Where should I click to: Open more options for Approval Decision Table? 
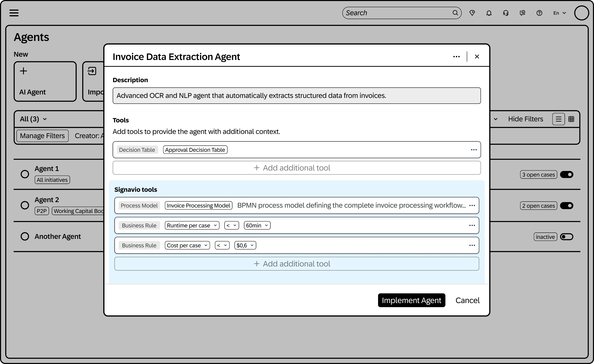474,150
